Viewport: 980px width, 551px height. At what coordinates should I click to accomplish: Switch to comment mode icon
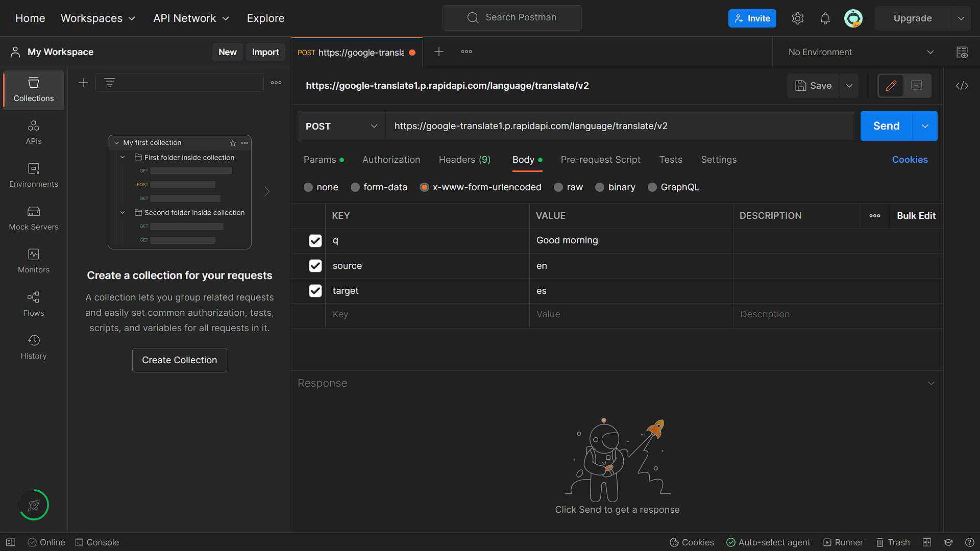click(x=917, y=86)
